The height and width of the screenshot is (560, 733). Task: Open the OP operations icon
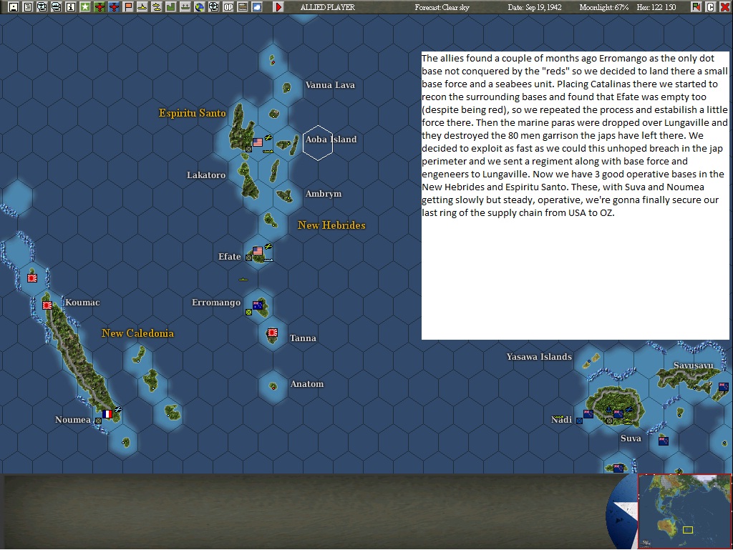point(228,7)
